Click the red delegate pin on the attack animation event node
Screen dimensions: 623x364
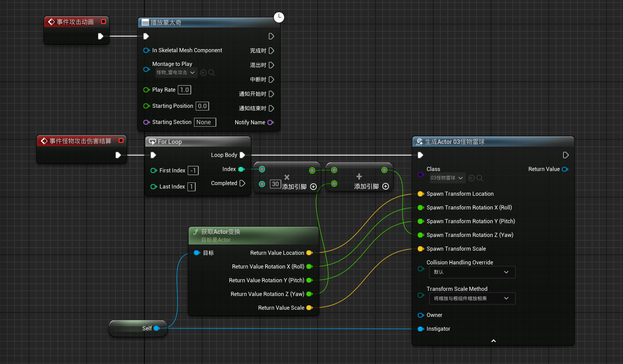(x=103, y=22)
